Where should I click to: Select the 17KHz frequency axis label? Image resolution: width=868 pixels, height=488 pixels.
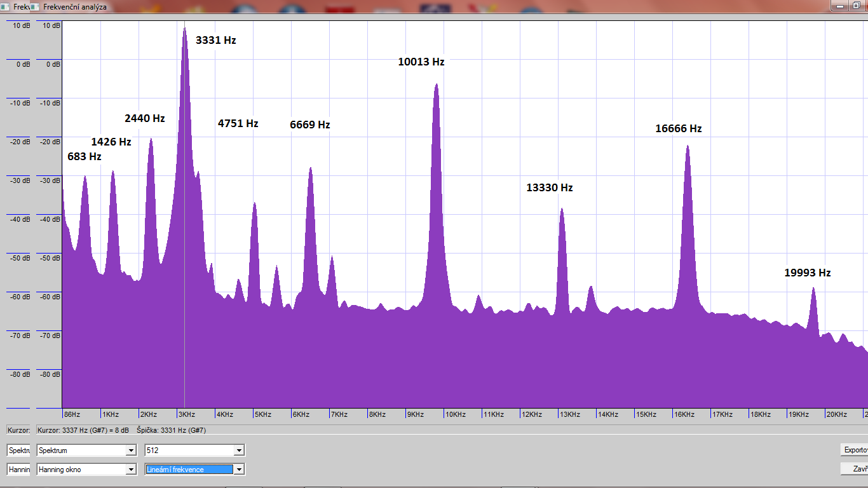pyautogui.click(x=722, y=414)
